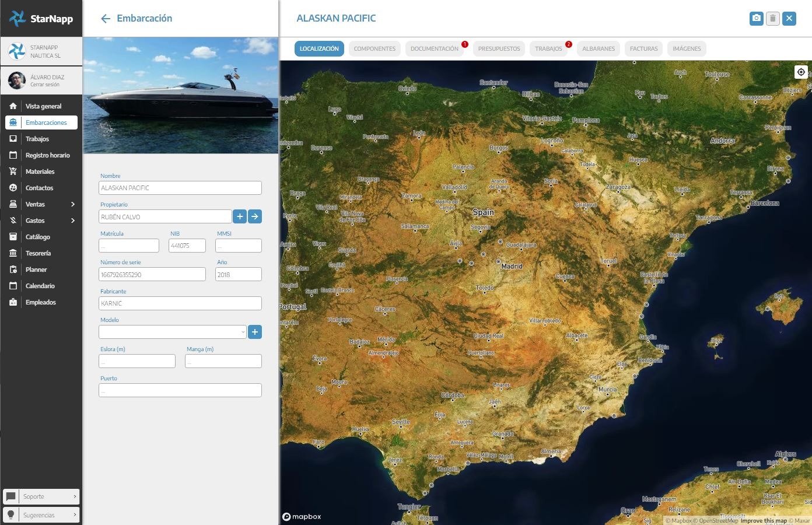The height and width of the screenshot is (525, 812).
Task: Click Improve this map link
Action: coord(764,520)
